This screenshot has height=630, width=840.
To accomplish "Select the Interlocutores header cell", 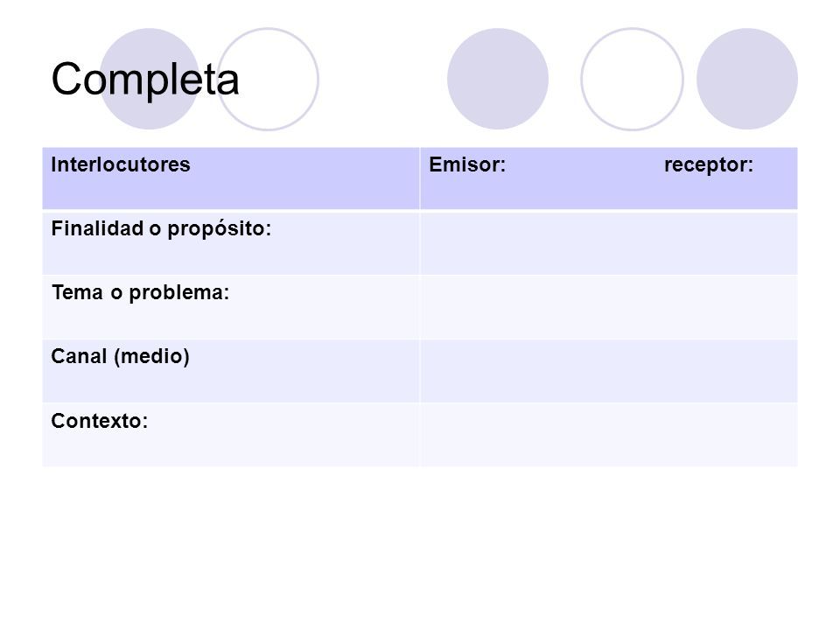I will 231,178.
